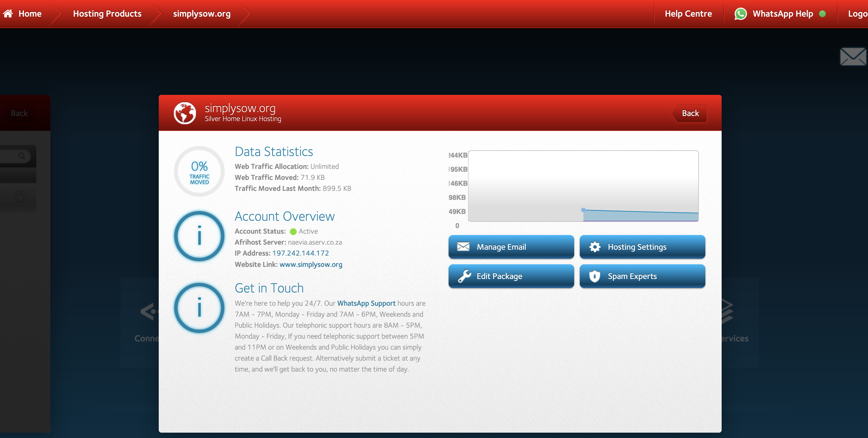The height and width of the screenshot is (438, 868).
Task: Click the gear icon on Hosting Settings
Action: point(595,247)
